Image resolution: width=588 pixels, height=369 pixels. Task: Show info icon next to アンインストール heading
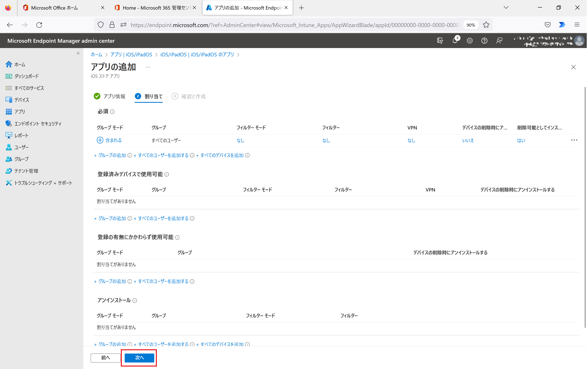[135, 300]
